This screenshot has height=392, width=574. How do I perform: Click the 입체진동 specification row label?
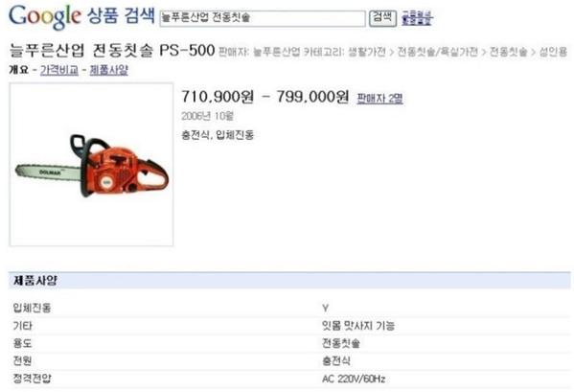(33, 308)
